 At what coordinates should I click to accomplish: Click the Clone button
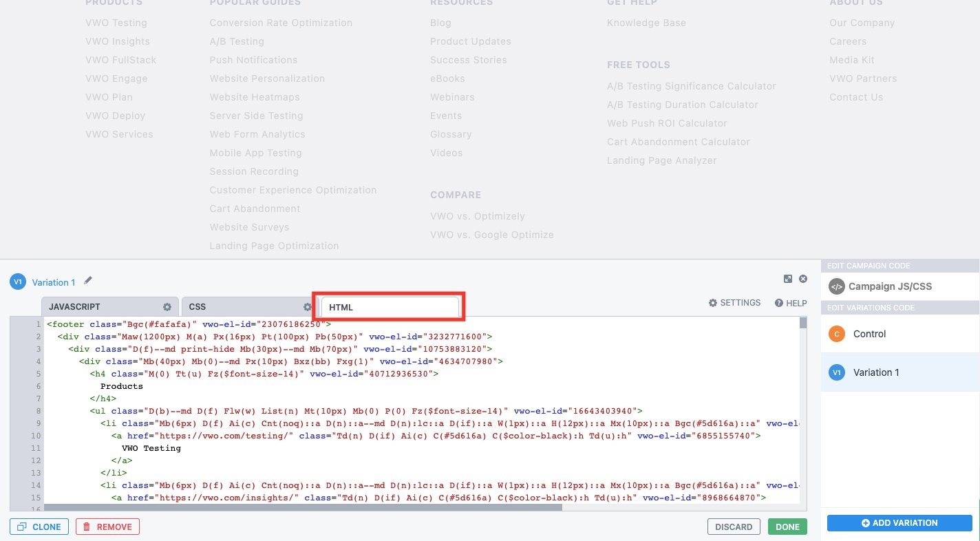[39, 527]
